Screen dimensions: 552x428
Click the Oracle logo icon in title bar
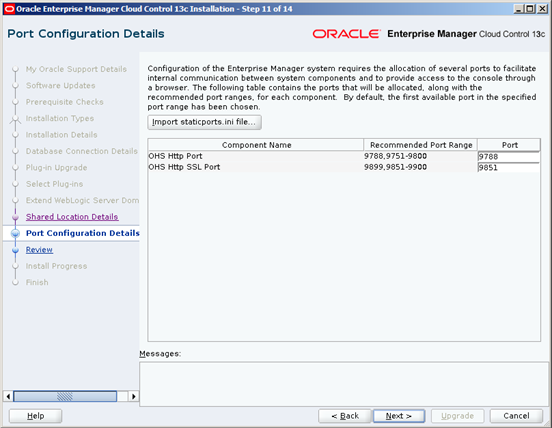tap(10, 8)
